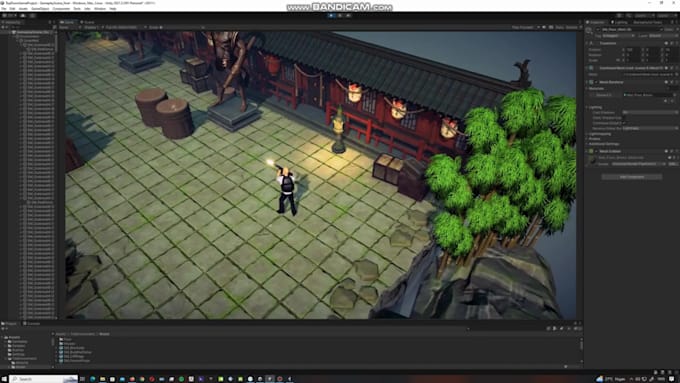The image size is (680, 383).
Task: Toggle the Stats overlay button
Action: (x=559, y=27)
